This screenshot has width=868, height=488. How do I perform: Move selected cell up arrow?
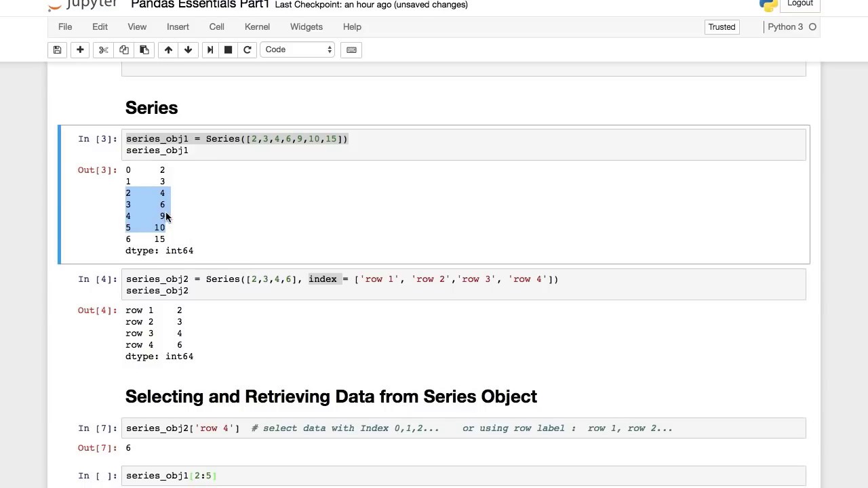pos(168,49)
